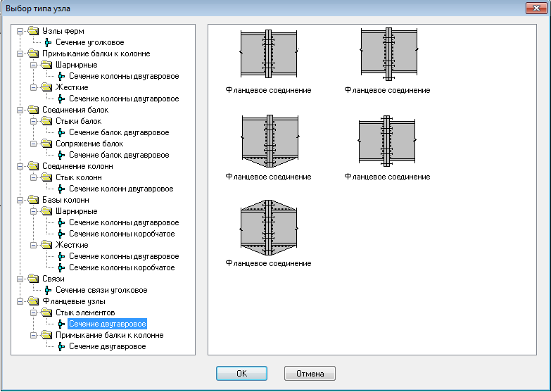Viewport: 551px width, 392px height.
Task: Cancel the dialog with Отмена
Action: click(x=310, y=374)
